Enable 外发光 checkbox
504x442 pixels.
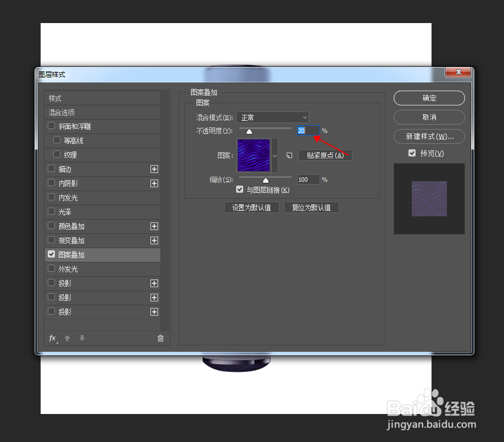click(52, 268)
